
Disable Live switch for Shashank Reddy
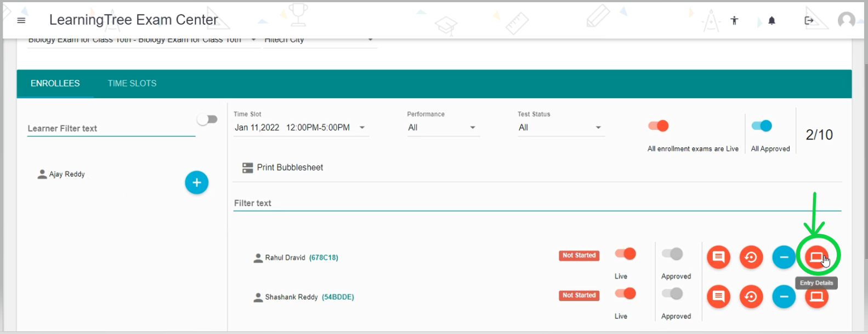pyautogui.click(x=625, y=293)
